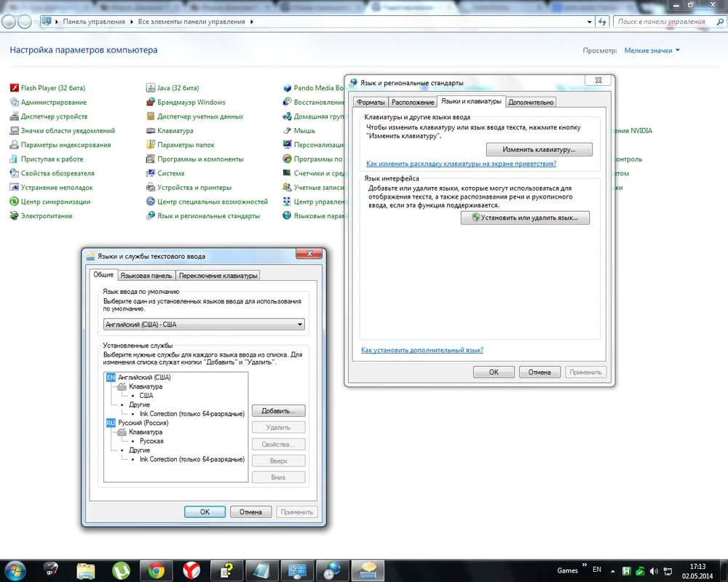
Task: Open the Java (32 бита) icon
Action: (x=151, y=88)
